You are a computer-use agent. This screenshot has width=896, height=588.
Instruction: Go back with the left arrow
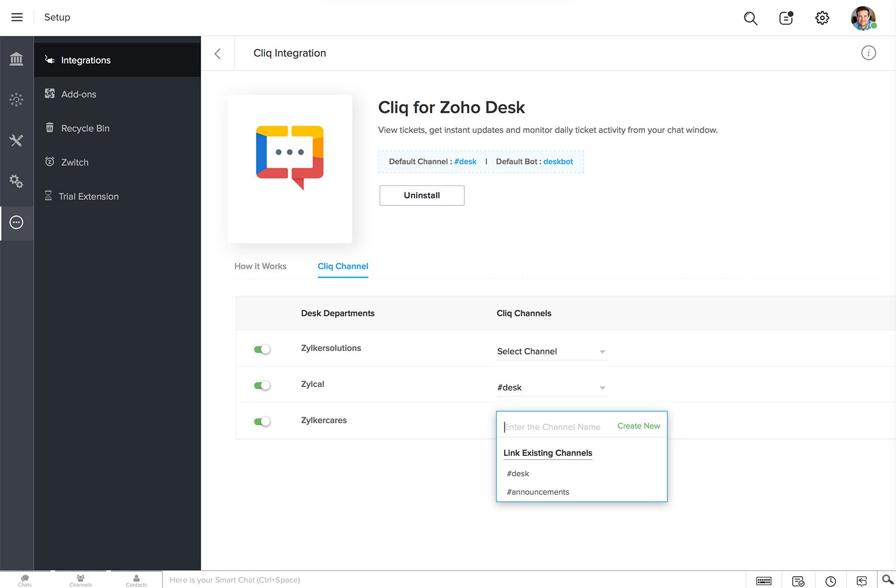click(217, 54)
